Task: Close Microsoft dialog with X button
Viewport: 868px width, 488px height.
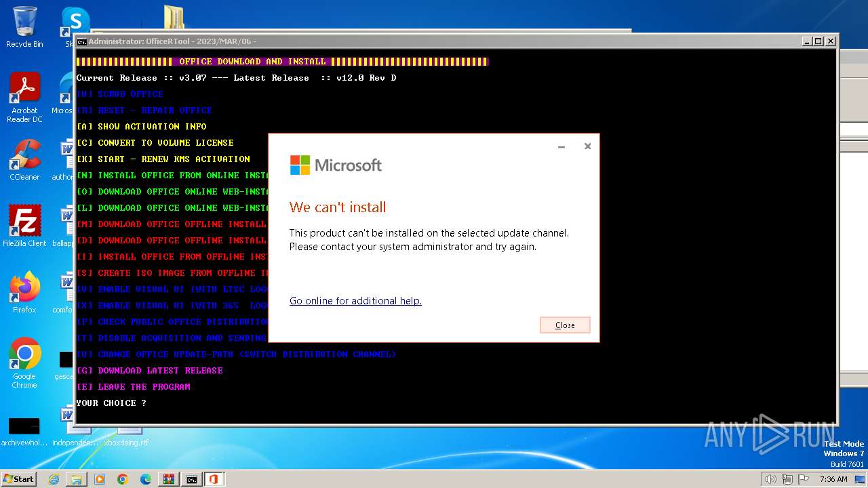Action: pyautogui.click(x=587, y=146)
